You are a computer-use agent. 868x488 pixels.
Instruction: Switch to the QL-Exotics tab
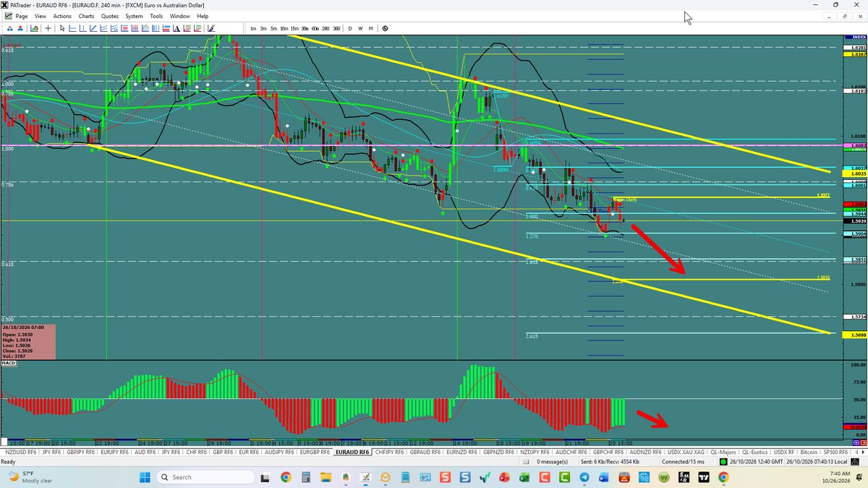(756, 452)
